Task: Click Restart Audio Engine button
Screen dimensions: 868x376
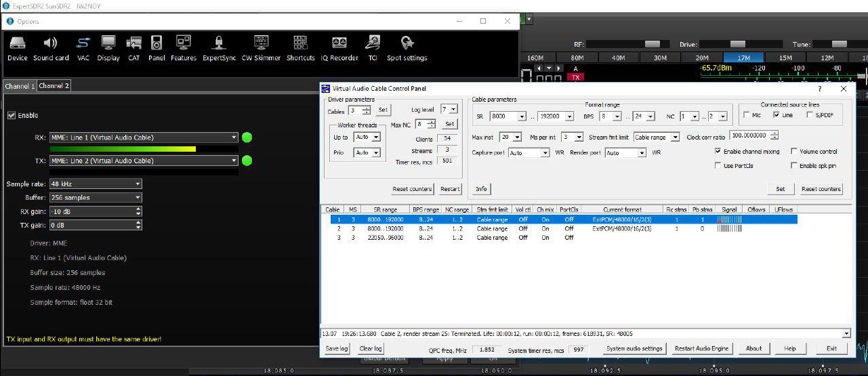Action: tap(702, 348)
